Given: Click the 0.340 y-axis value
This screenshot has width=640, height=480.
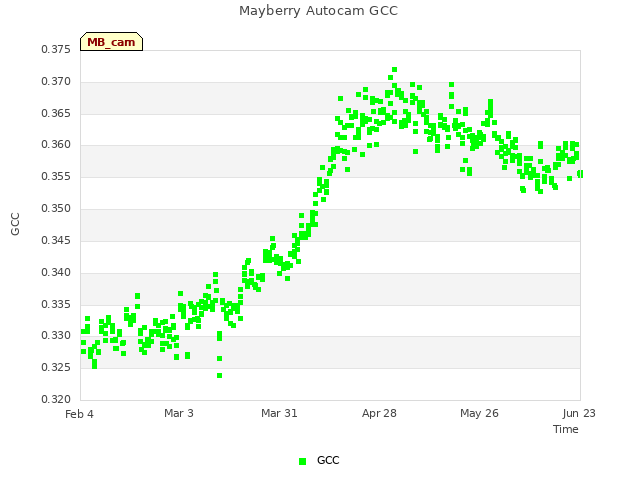Looking at the screenshot, I should (56, 272).
